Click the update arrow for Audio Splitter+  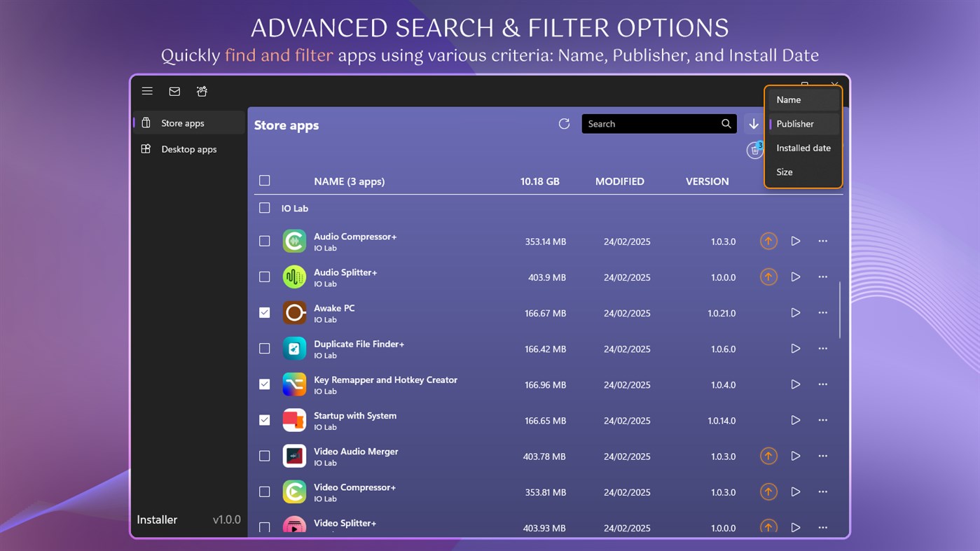[x=768, y=277]
